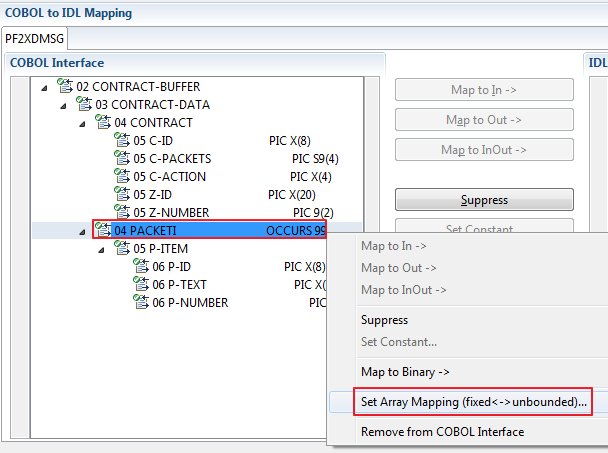608x453 pixels.
Task: Click the COBOL Interface panel header
Action: (x=195, y=63)
